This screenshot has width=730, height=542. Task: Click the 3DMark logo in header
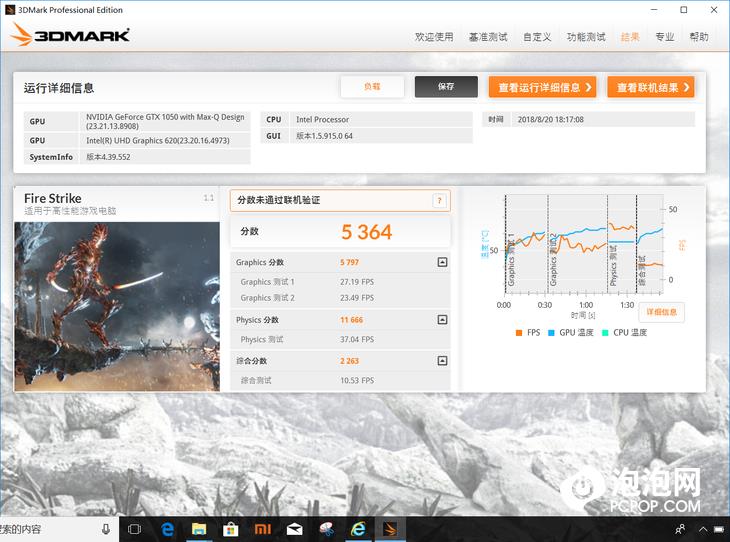[70, 36]
